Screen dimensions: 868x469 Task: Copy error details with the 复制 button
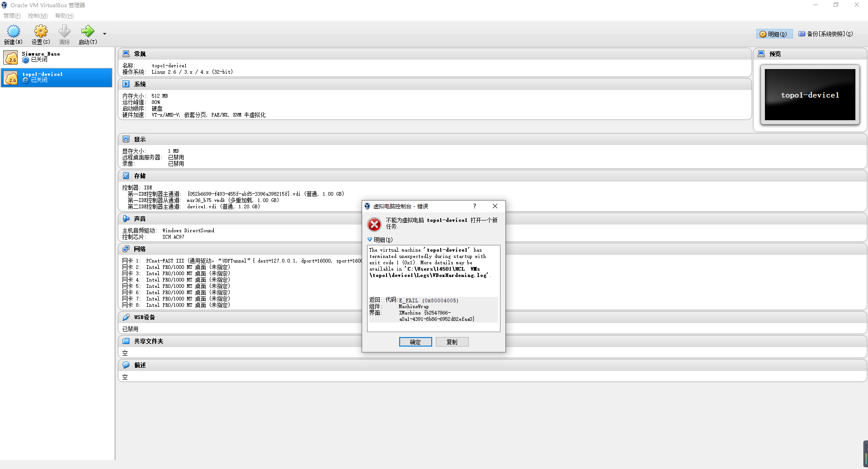pyautogui.click(x=452, y=342)
